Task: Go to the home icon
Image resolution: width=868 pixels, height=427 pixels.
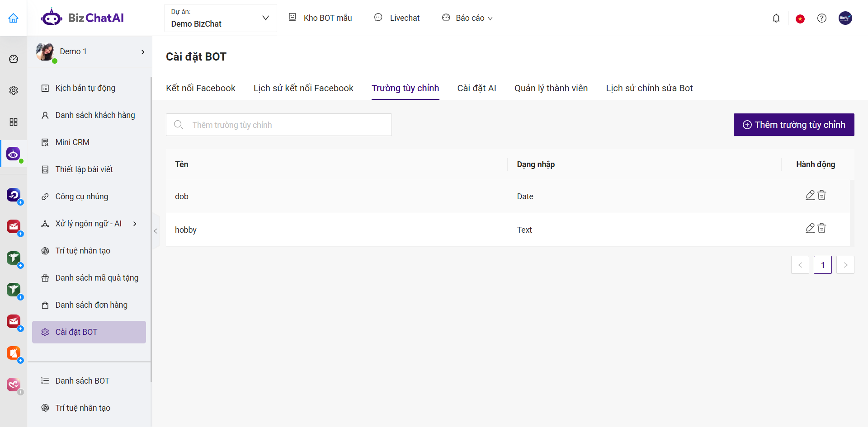Action: click(14, 18)
